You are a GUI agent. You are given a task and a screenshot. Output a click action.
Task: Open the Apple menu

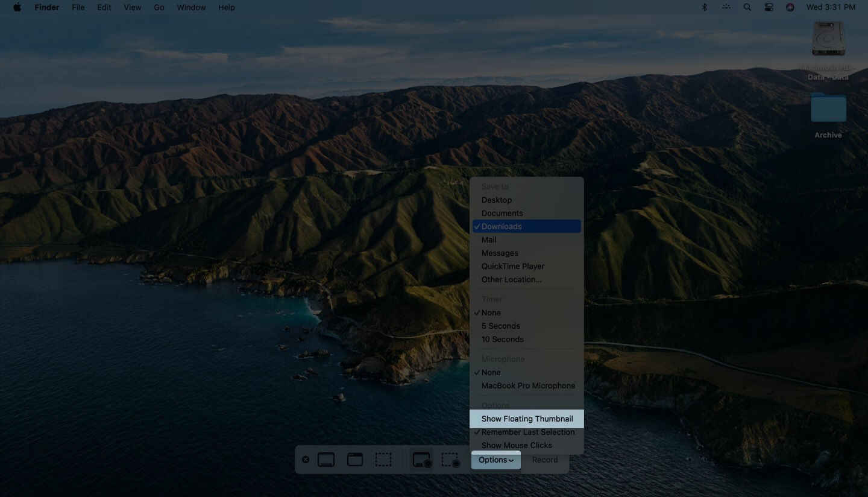17,7
